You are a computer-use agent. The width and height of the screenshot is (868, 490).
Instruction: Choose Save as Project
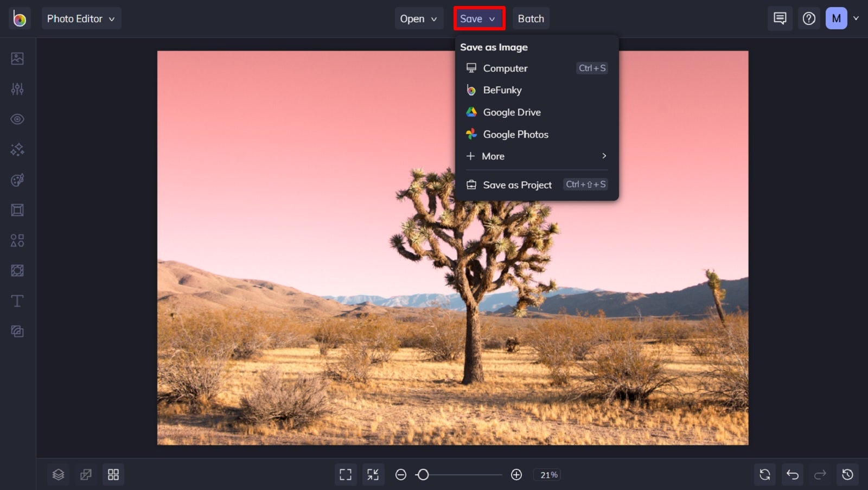pos(516,184)
